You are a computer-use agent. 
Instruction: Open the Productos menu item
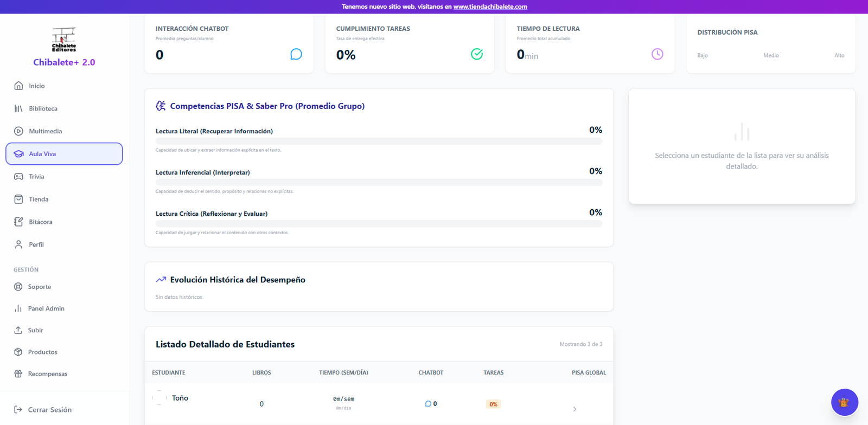(x=42, y=352)
